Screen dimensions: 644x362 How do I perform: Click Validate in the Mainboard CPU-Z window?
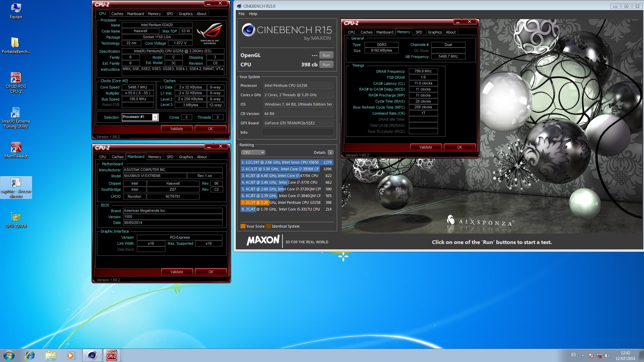click(177, 272)
